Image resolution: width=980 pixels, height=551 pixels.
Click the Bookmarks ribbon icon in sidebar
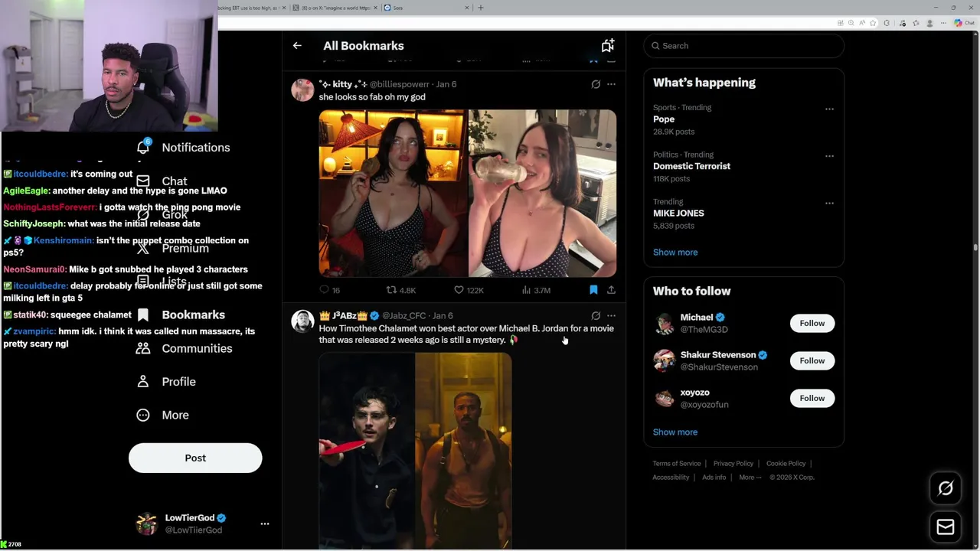point(143,315)
